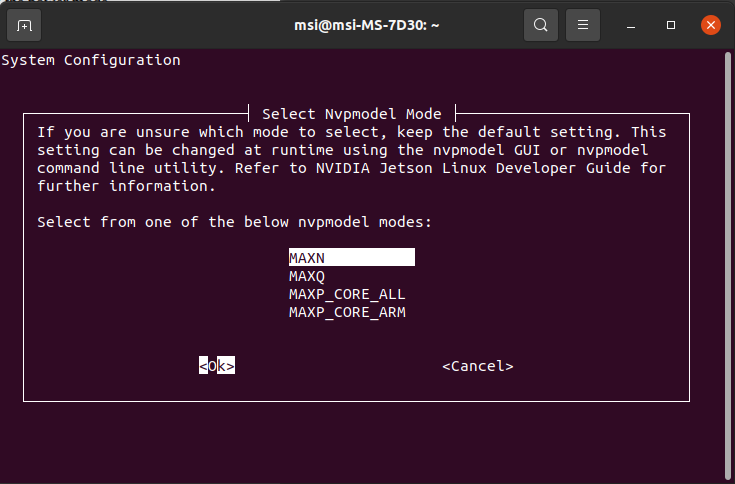Viewport: 735px width, 484px height.
Task: Choose the MAXQ nvpmodel mode
Action: pos(307,276)
